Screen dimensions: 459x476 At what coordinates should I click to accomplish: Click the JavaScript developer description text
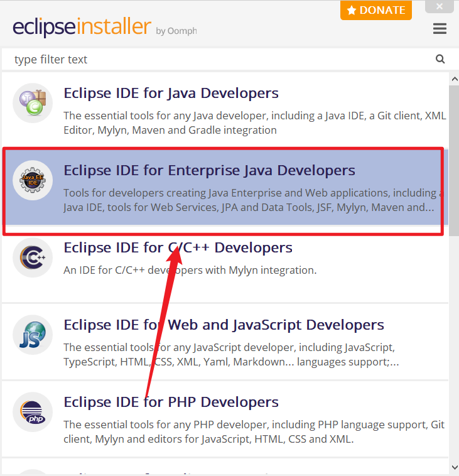231,355
